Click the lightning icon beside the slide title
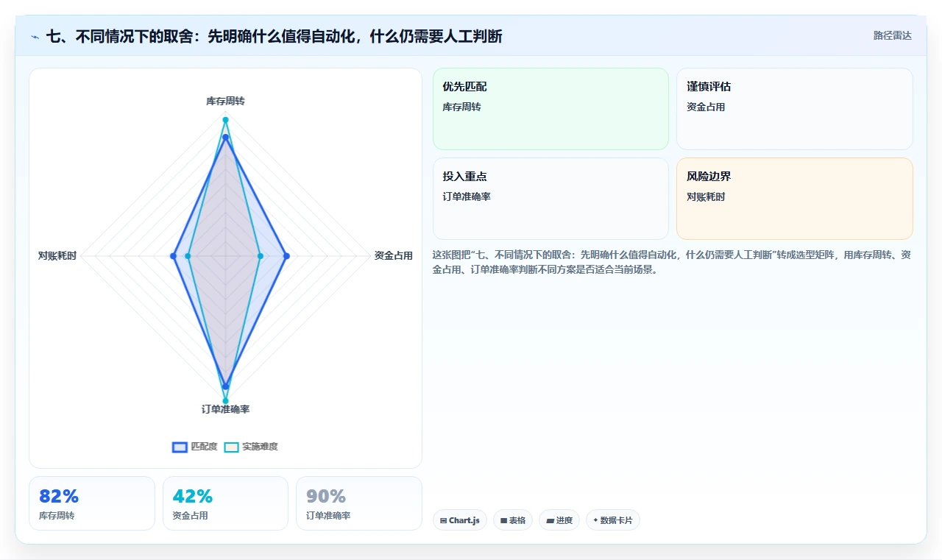The image size is (942, 560). [x=35, y=36]
